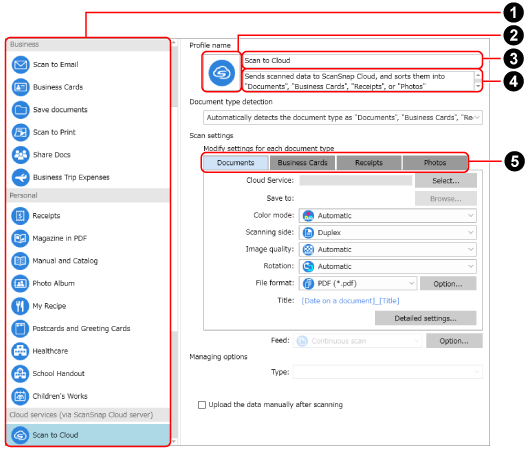This screenshot has height=464, width=525.
Task: Select the Photo Album icon
Action: click(20, 284)
